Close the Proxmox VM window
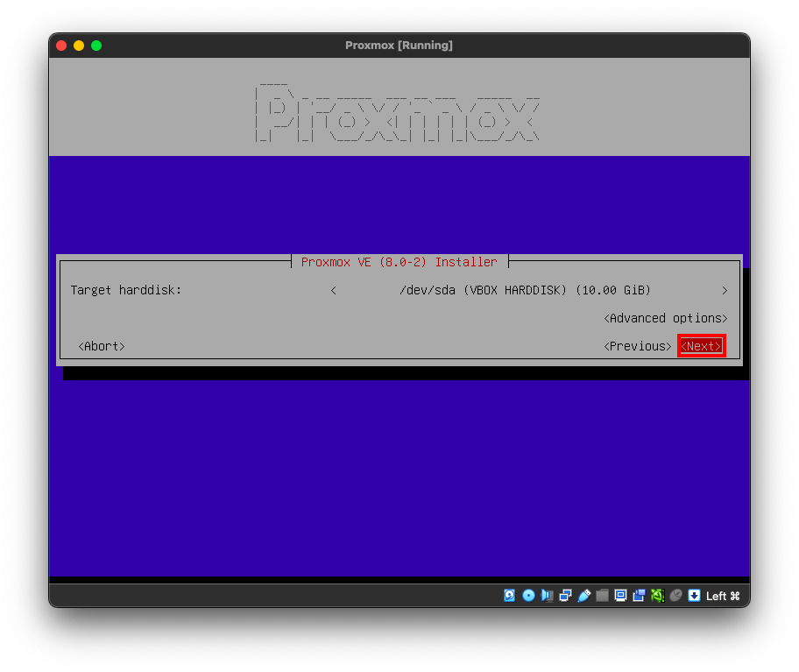Screen dimensions: 799x672 (61, 46)
